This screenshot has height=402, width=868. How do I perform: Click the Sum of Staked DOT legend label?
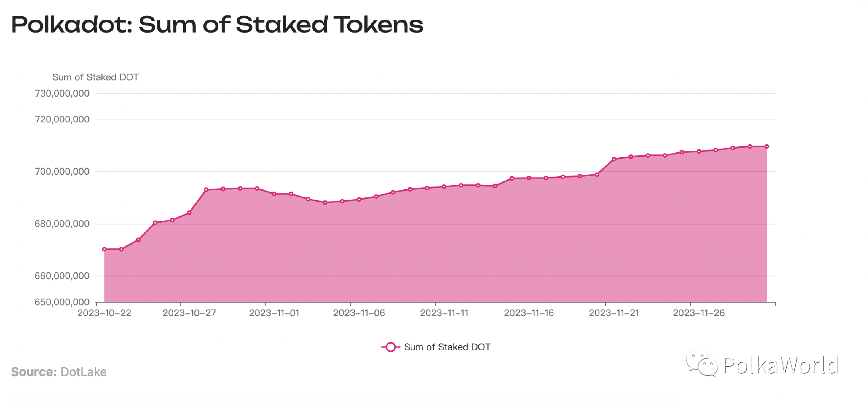tap(447, 347)
